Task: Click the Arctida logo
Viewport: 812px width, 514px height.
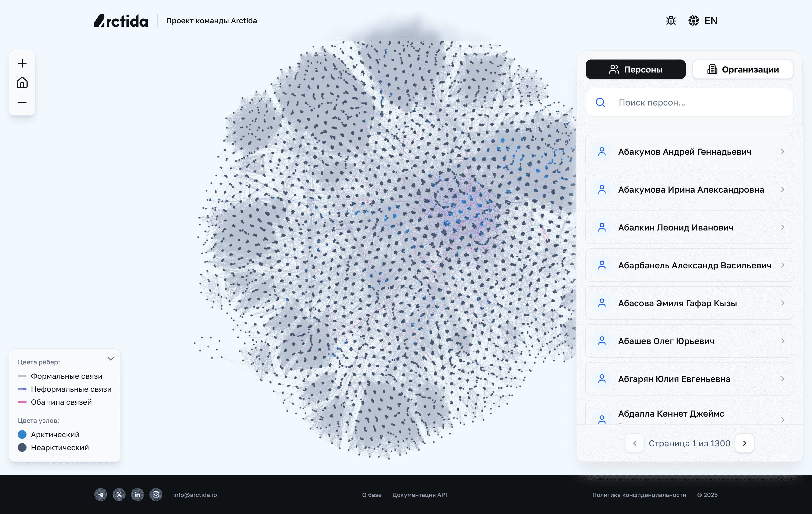Action: pyautogui.click(x=121, y=21)
